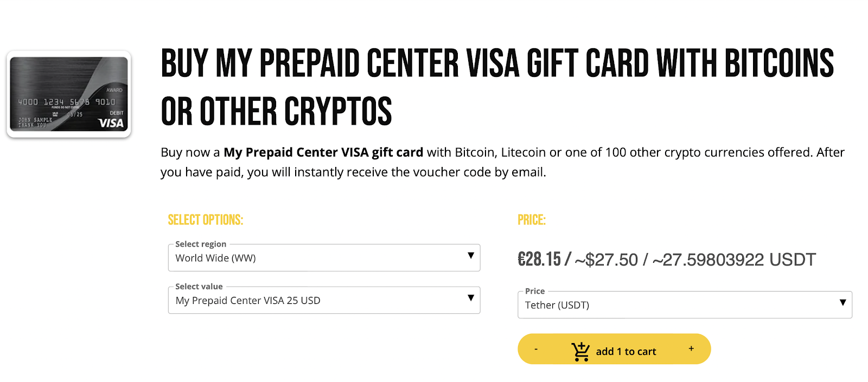This screenshot has height=382, width=868.
Task: Click the arrow on the value selector
Action: [x=471, y=297]
